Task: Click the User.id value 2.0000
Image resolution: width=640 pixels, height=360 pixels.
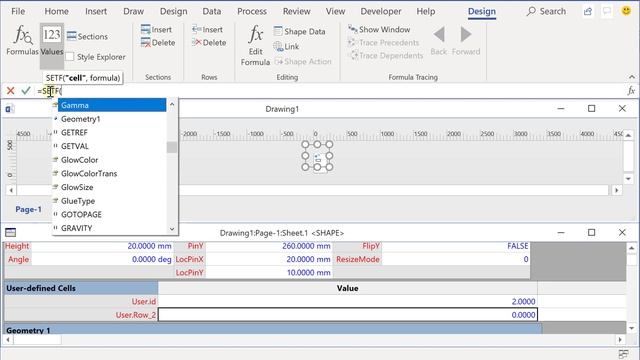Action: 348,301
